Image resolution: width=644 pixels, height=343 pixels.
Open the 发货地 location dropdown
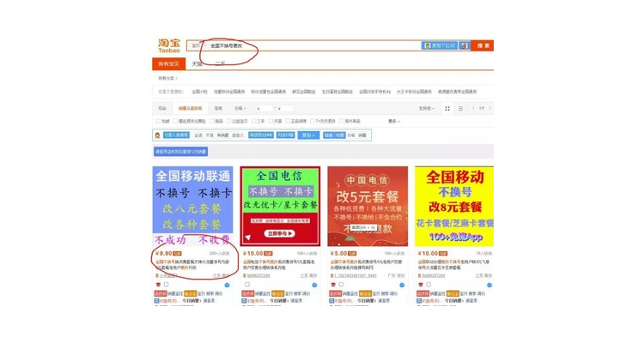tap(426, 108)
